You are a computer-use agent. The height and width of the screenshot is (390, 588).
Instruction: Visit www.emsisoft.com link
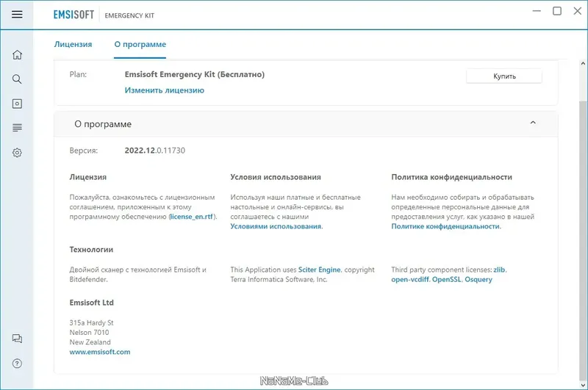(100, 352)
